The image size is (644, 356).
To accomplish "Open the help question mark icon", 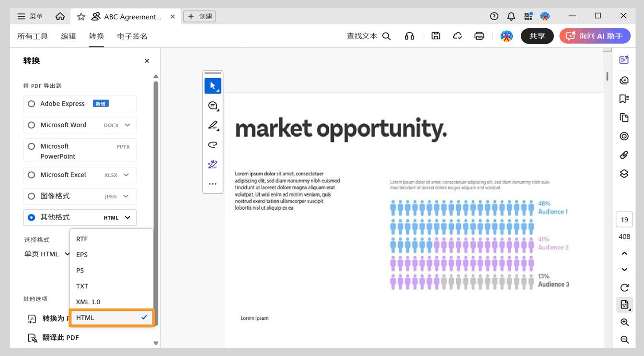I will point(494,16).
